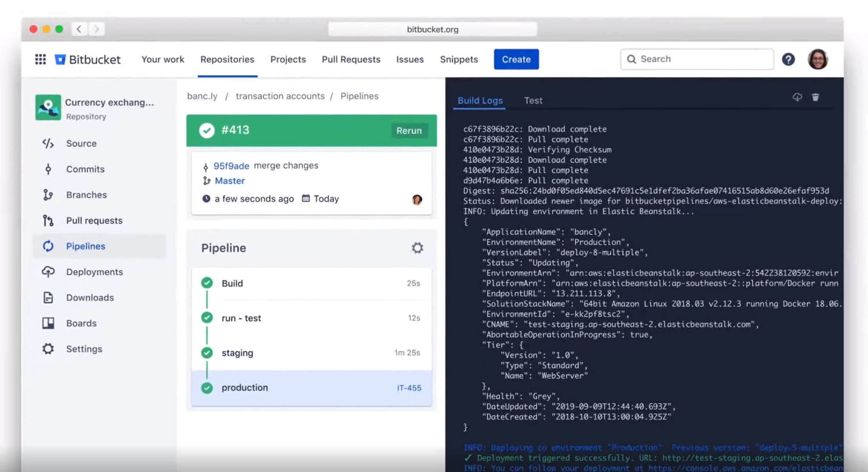Screen dimensions: 868x472
Task: Select the run - test step
Action: click(311, 318)
